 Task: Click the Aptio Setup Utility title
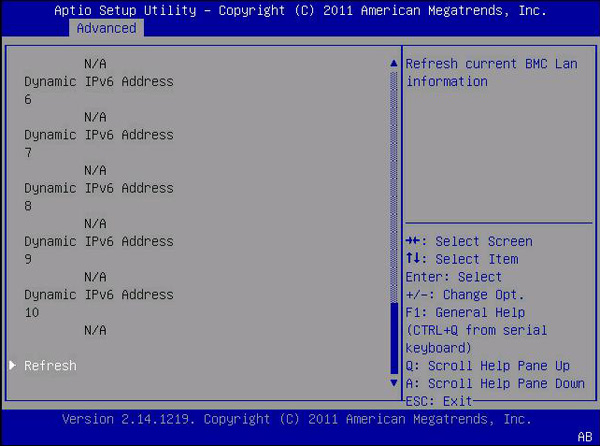pos(300,10)
